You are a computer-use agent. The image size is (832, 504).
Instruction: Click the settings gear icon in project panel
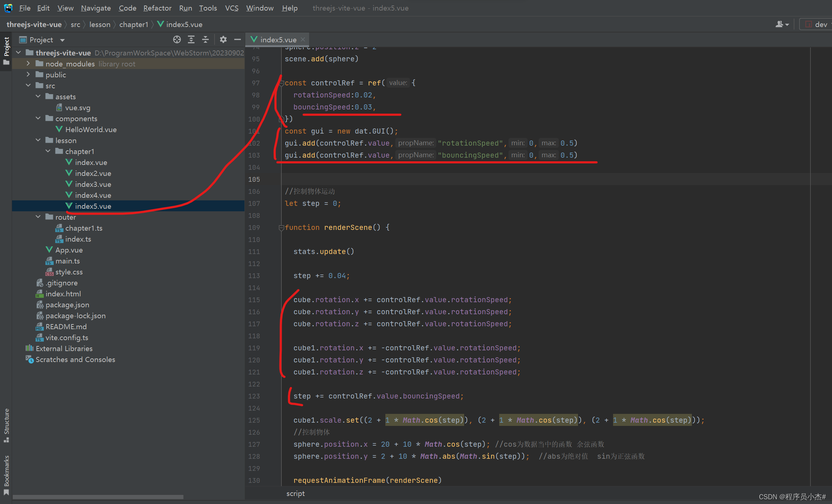[222, 39]
